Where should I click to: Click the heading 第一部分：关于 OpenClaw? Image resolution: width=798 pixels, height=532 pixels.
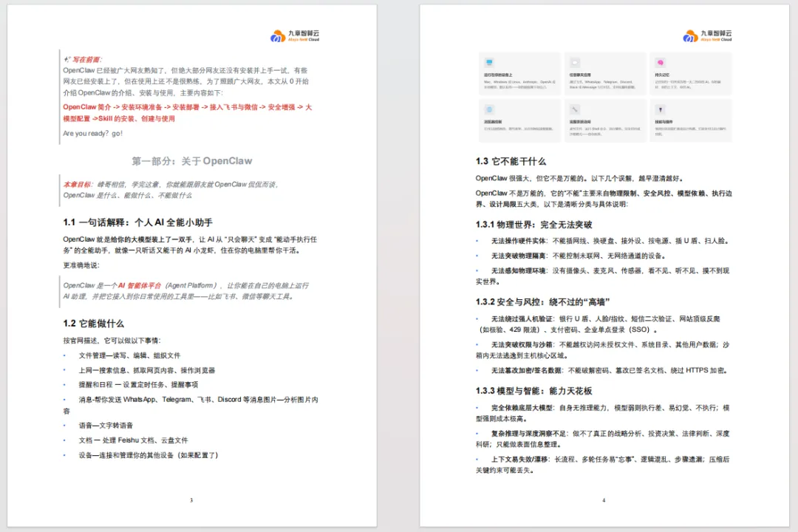(x=192, y=161)
